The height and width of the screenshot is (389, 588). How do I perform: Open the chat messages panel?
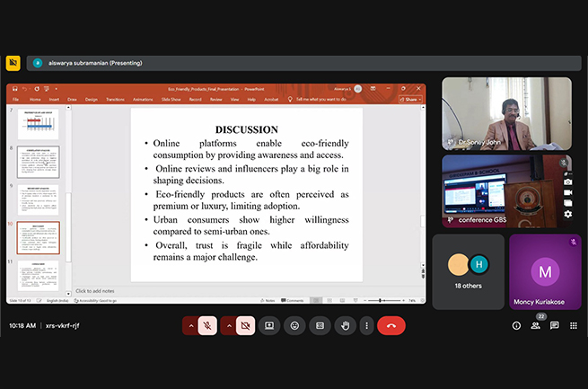pos(555,325)
